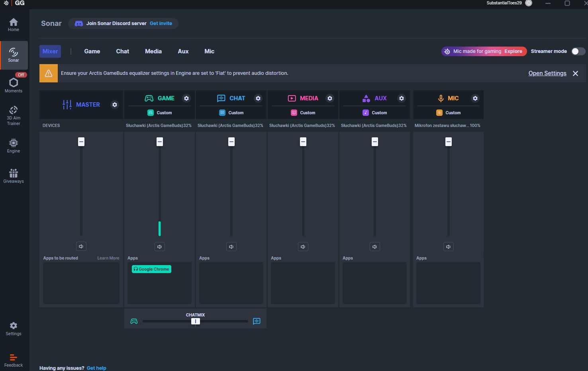Viewport: 588px width, 371px height.
Task: Open the MEDIA Custom preset dropdown
Action: point(303,113)
